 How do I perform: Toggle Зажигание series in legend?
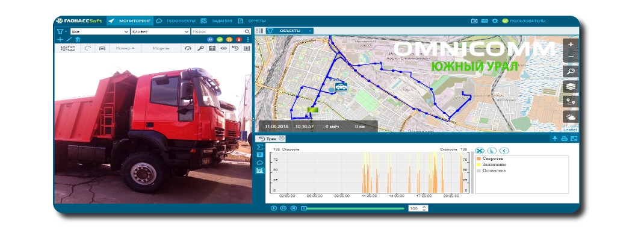coord(491,164)
